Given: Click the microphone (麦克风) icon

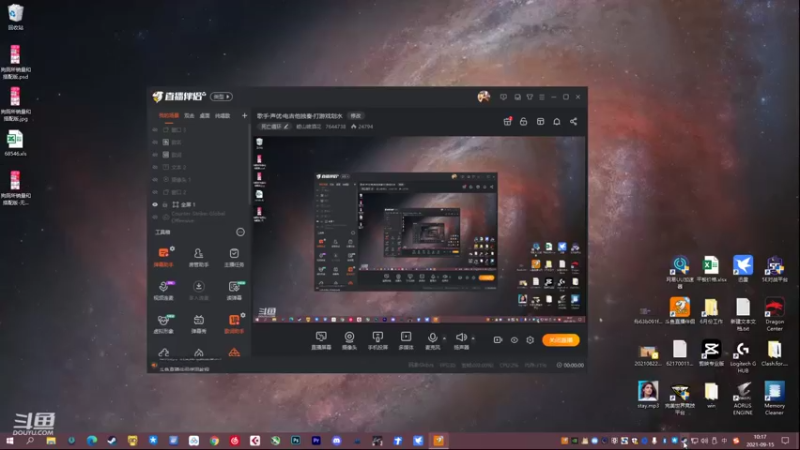Looking at the screenshot, I should point(432,340).
